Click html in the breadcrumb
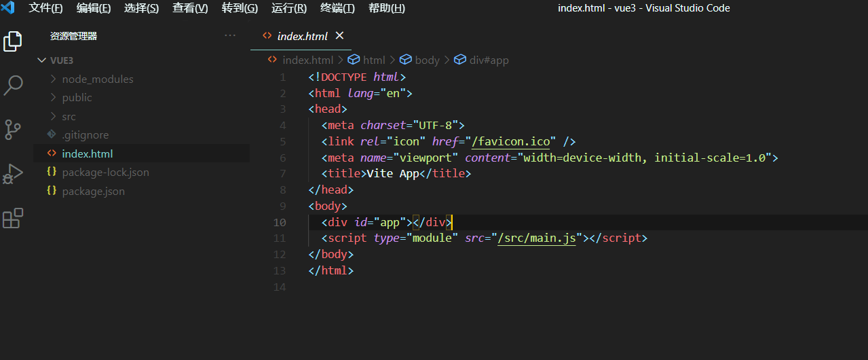This screenshot has height=360, width=868. coord(374,60)
